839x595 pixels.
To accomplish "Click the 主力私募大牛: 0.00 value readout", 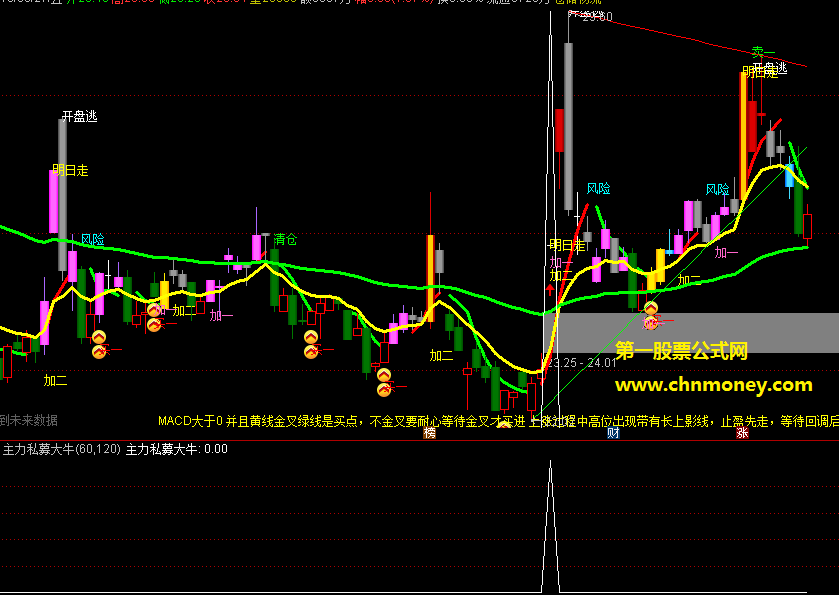I will (177, 449).
